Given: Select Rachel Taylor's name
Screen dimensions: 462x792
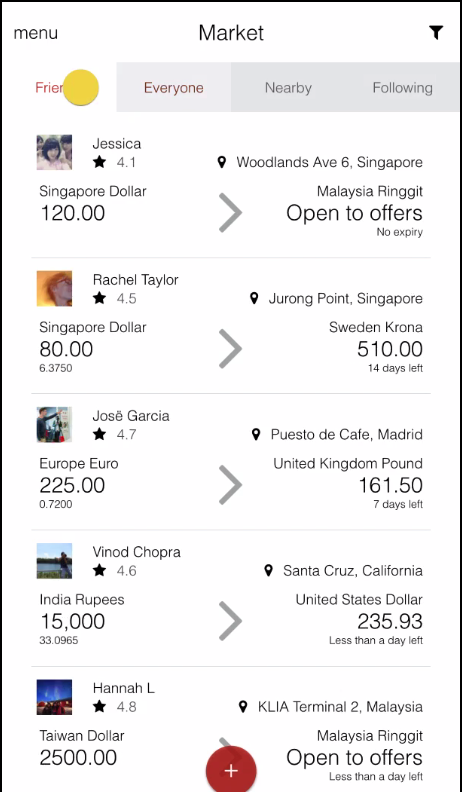Looking at the screenshot, I should [135, 280].
